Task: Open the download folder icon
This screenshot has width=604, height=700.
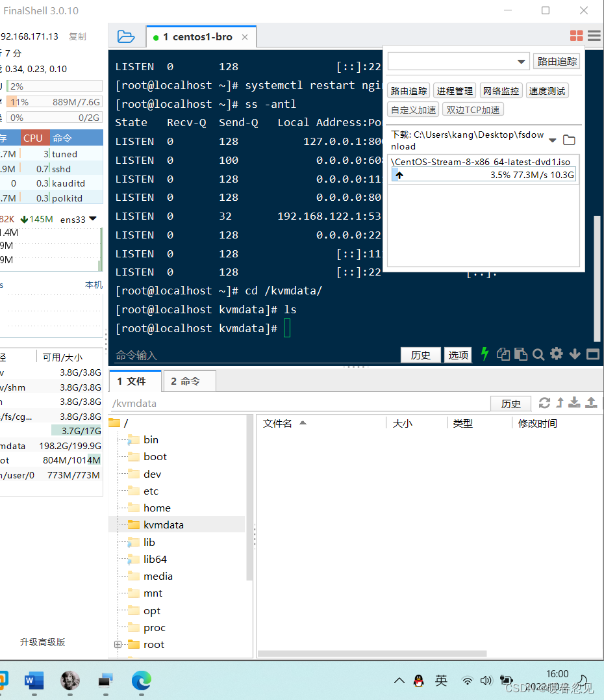Action: click(x=569, y=140)
